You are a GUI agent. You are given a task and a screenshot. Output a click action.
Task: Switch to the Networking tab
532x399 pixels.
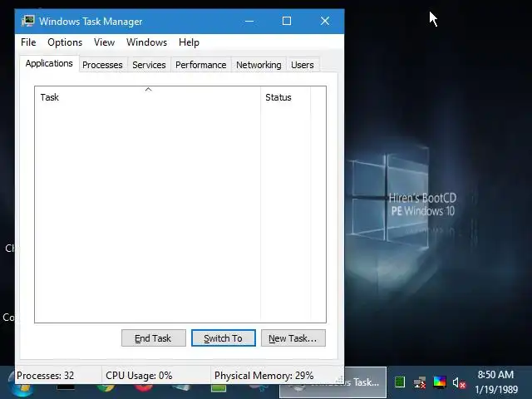[x=259, y=65]
